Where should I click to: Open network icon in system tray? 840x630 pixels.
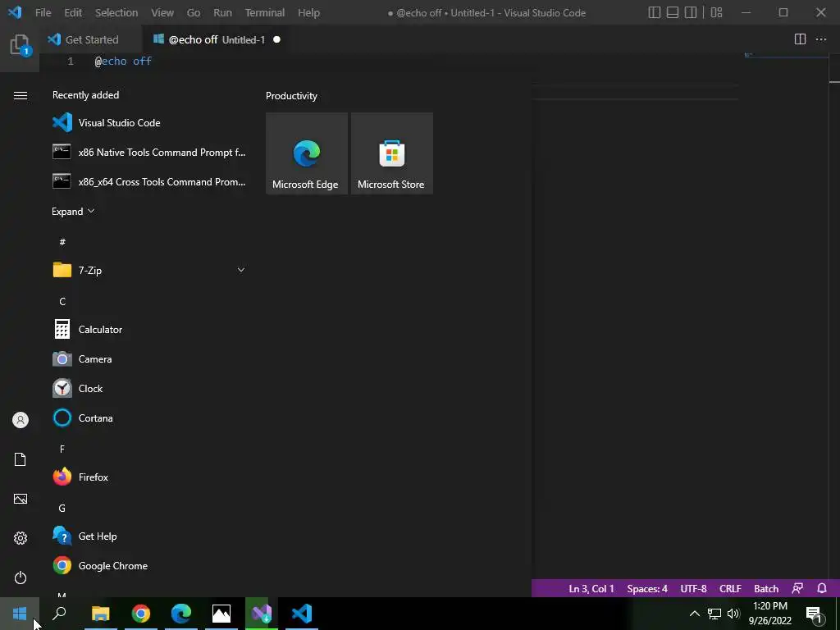pyautogui.click(x=714, y=614)
